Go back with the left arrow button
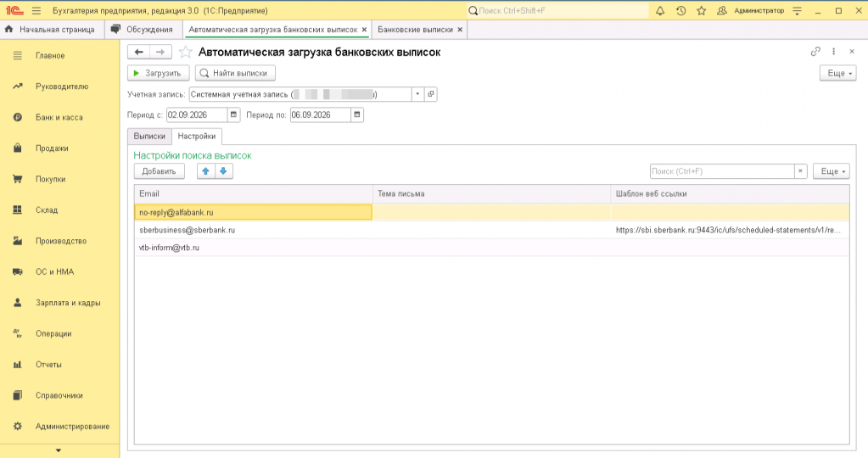Image resolution: width=868 pixels, height=458 pixels. click(139, 52)
